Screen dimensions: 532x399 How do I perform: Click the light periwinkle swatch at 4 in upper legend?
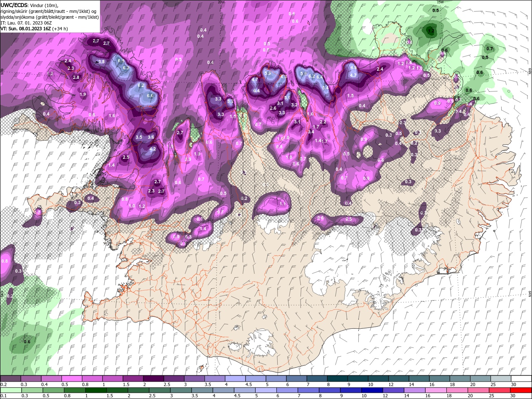point(234,379)
